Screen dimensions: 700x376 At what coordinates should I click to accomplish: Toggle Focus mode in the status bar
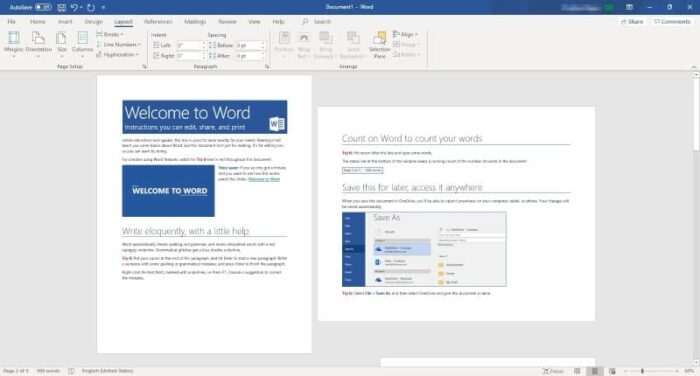tap(553, 371)
